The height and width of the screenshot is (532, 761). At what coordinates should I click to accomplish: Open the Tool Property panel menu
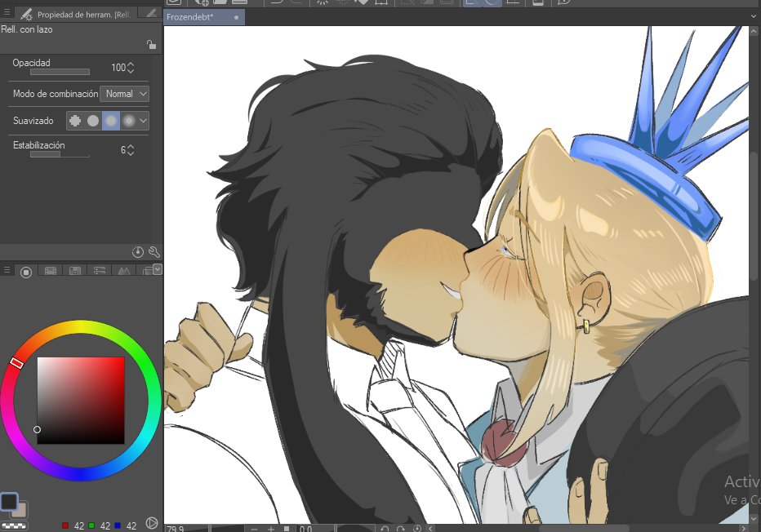tap(7, 12)
